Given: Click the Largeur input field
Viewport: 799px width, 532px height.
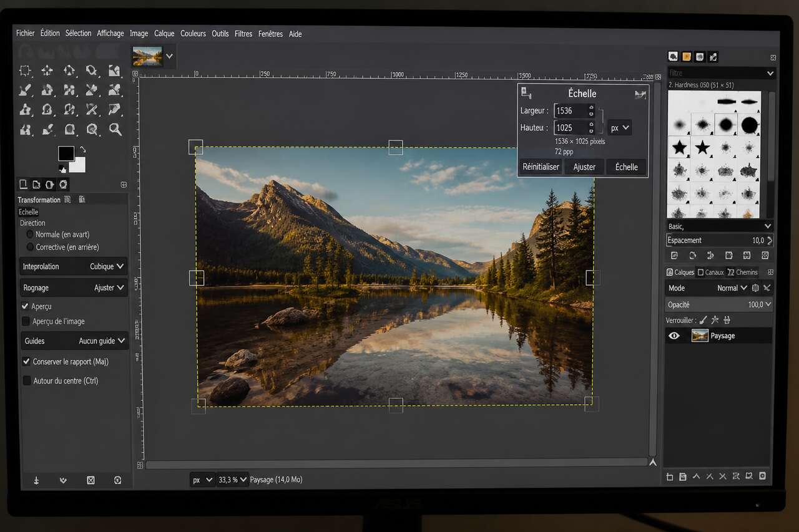Looking at the screenshot, I should (x=574, y=110).
